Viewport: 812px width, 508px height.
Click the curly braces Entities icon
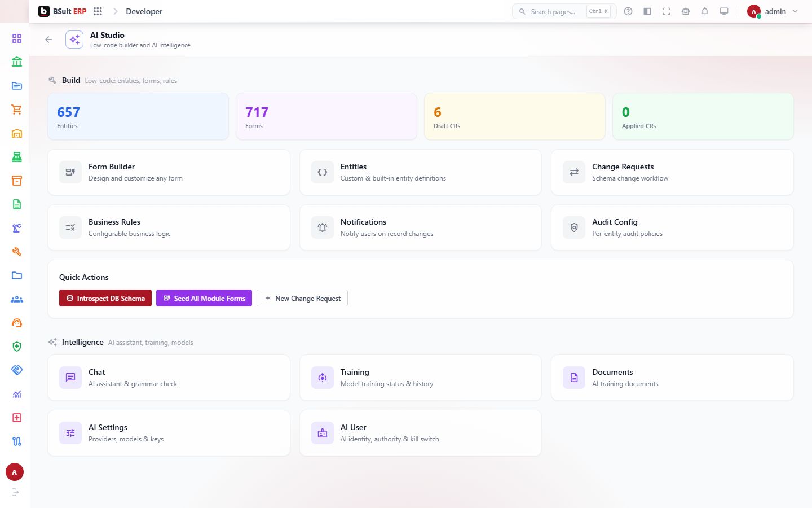coord(323,172)
